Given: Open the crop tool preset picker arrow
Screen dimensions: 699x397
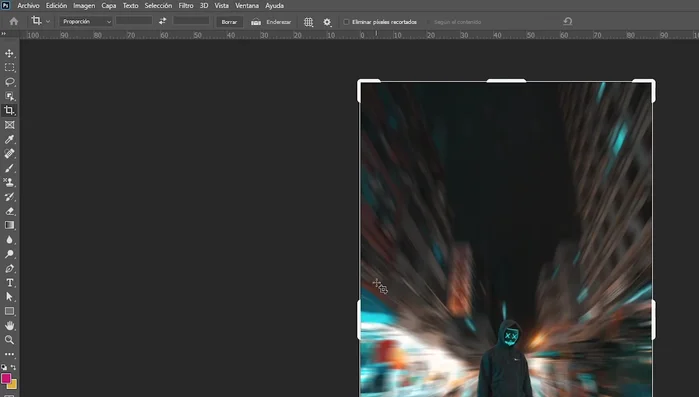Looking at the screenshot, I should pyautogui.click(x=48, y=21).
